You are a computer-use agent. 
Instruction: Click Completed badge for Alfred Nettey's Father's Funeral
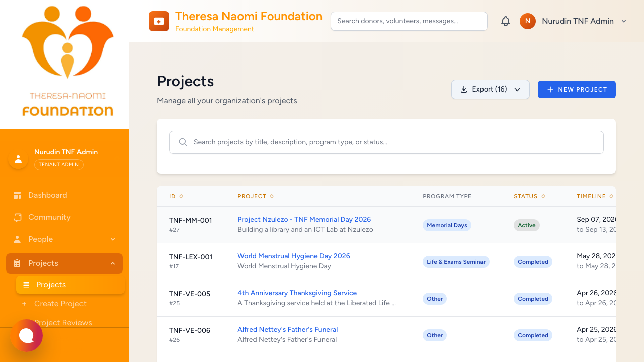coord(533,335)
